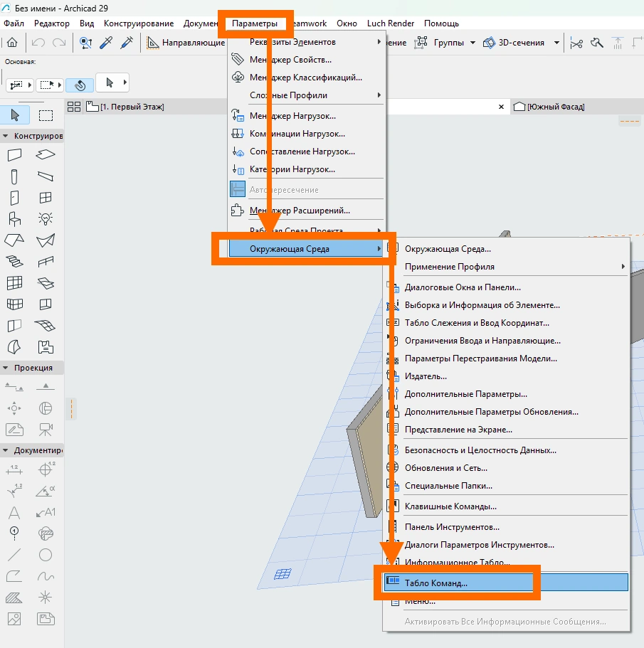
Task: Open the Luch Render menu
Action: coord(390,23)
